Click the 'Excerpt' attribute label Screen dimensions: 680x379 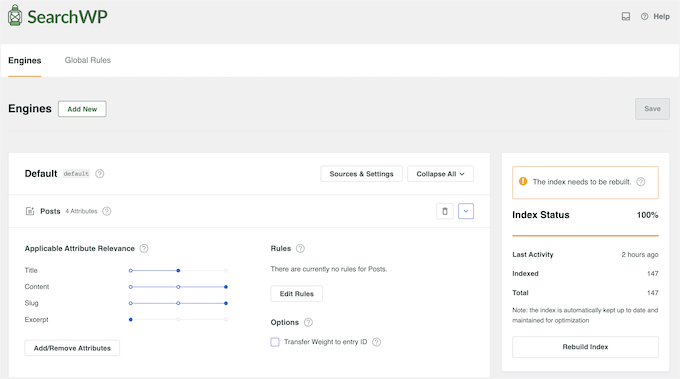36,320
